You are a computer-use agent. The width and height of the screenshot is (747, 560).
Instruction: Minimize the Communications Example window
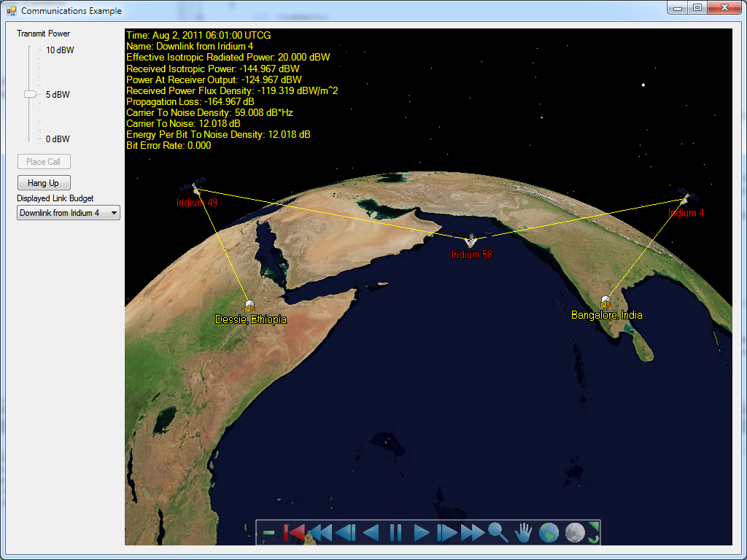678,8
